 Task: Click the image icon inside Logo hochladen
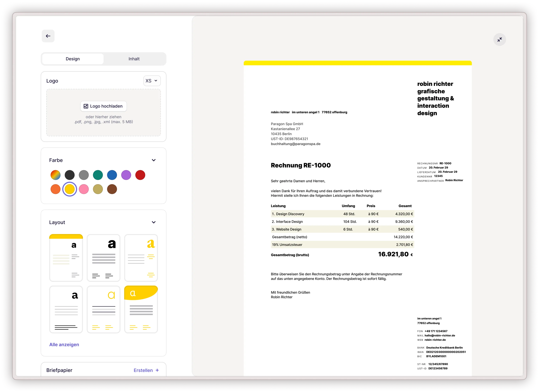[x=86, y=106]
